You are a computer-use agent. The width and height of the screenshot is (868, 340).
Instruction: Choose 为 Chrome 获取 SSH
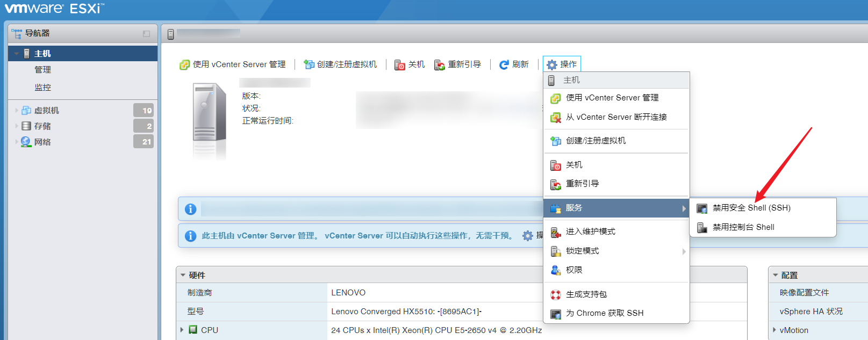[x=616, y=313]
